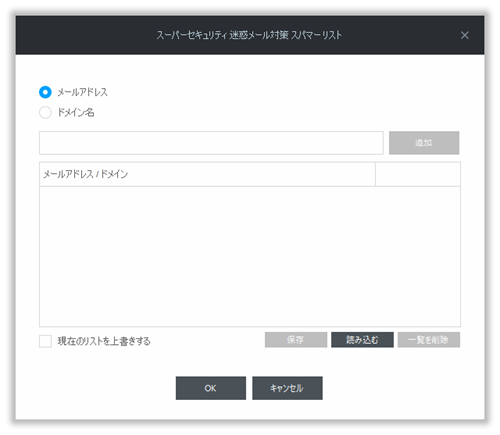Click the divider between list column headers
Screen dimensions: 500x435
[x=375, y=174]
